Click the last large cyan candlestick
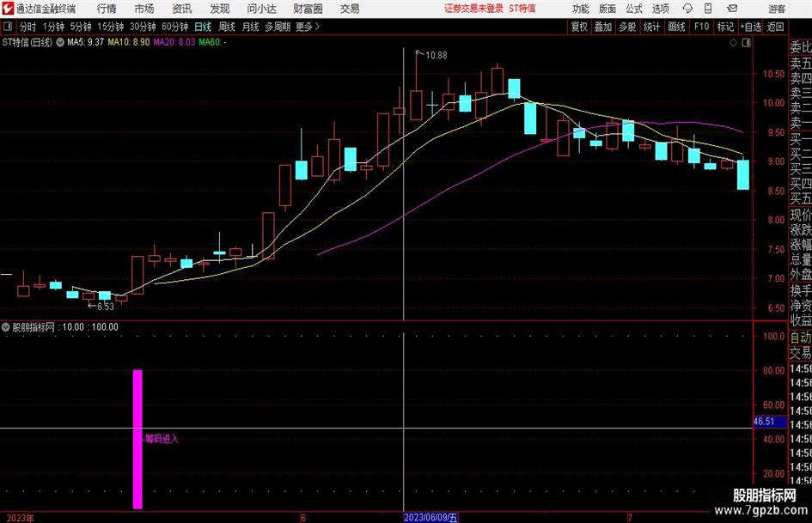 742,174
